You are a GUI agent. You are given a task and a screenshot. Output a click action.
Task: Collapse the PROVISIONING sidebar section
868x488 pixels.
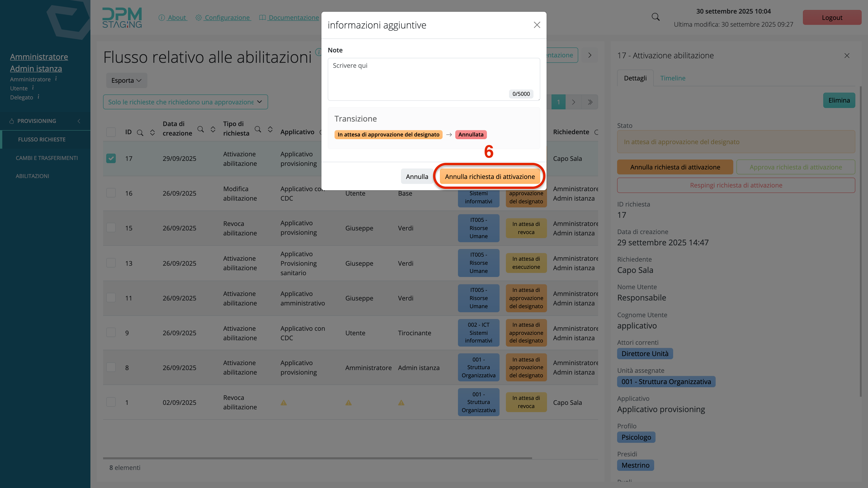pyautogui.click(x=79, y=121)
